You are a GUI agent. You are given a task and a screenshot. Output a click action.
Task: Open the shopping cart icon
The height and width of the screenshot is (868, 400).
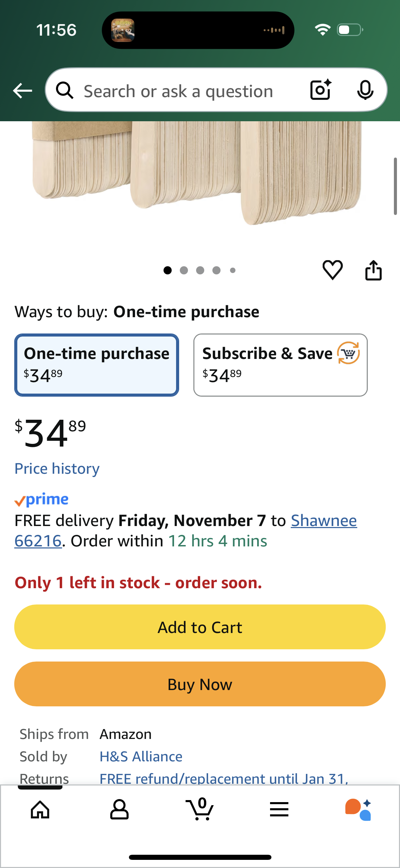point(200,810)
